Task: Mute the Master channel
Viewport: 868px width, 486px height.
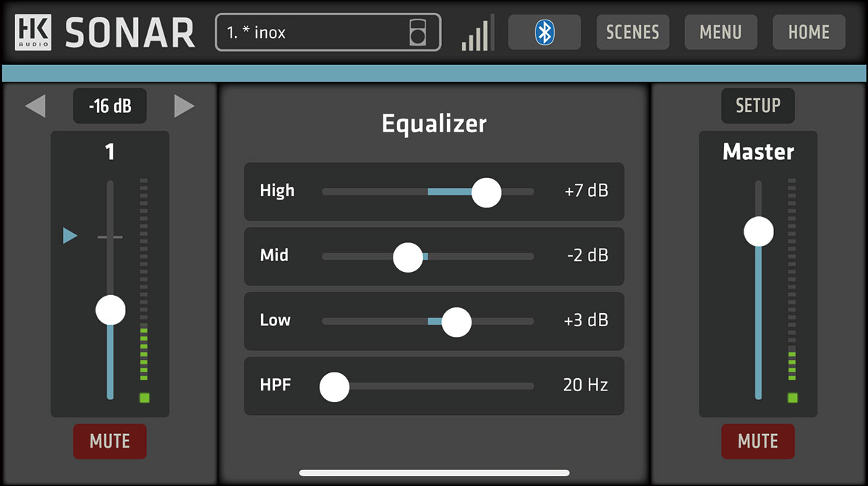Action: click(758, 441)
